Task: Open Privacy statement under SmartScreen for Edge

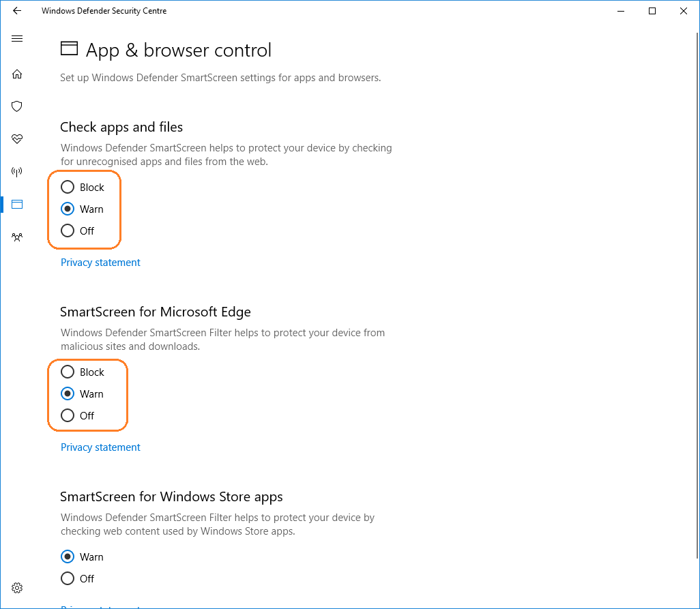Action: [x=100, y=447]
